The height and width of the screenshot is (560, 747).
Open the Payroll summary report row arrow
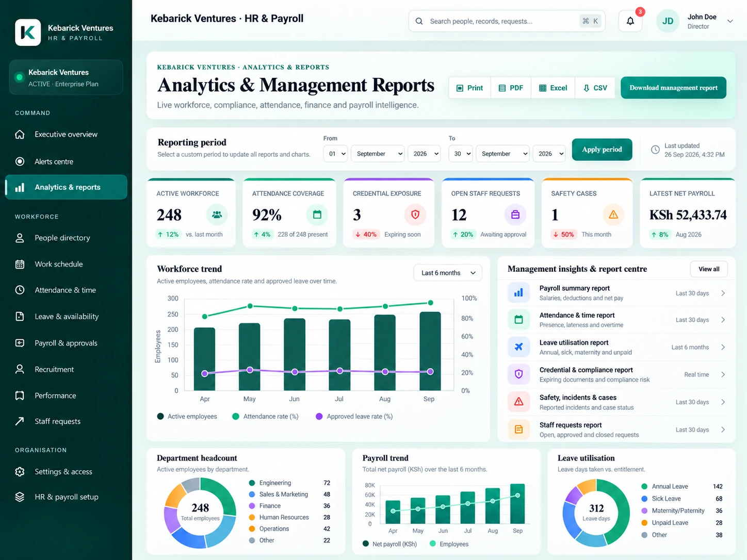[723, 293]
